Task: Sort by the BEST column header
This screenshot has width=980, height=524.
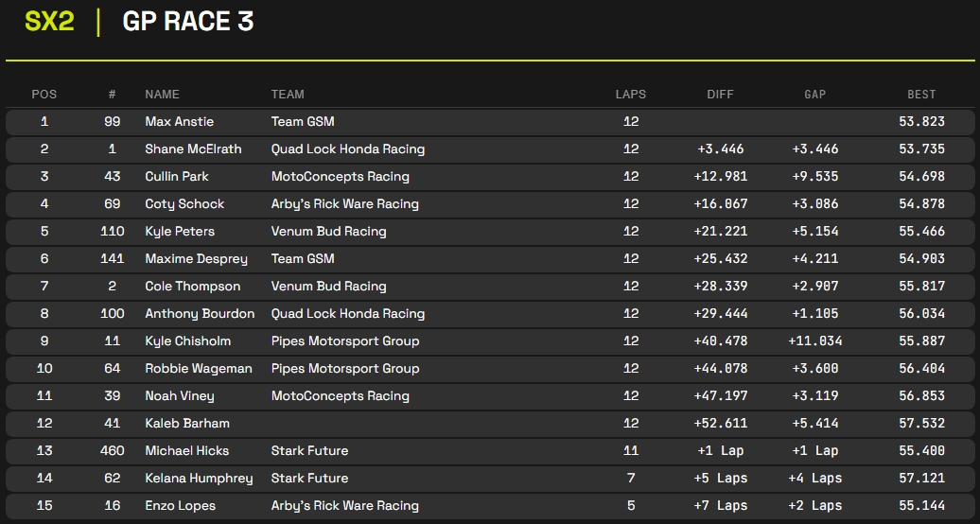Action: click(920, 95)
